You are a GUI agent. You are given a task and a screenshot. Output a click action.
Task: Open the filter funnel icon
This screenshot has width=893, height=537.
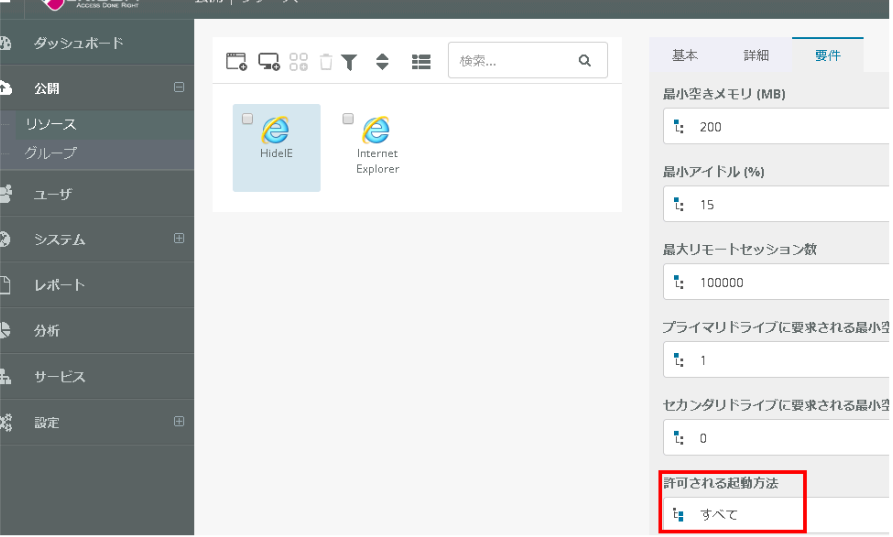tap(349, 62)
